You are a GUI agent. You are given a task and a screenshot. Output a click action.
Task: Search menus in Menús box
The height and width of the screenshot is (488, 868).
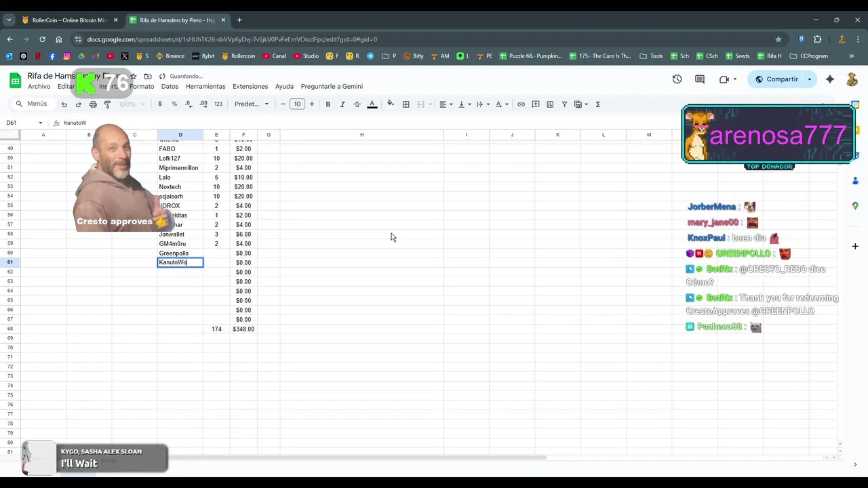point(32,104)
